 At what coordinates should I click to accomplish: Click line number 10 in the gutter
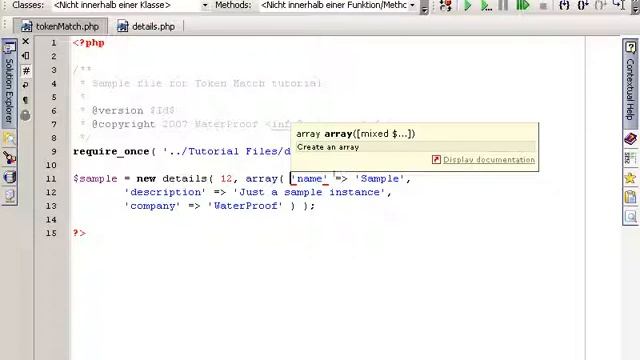pos(51,165)
